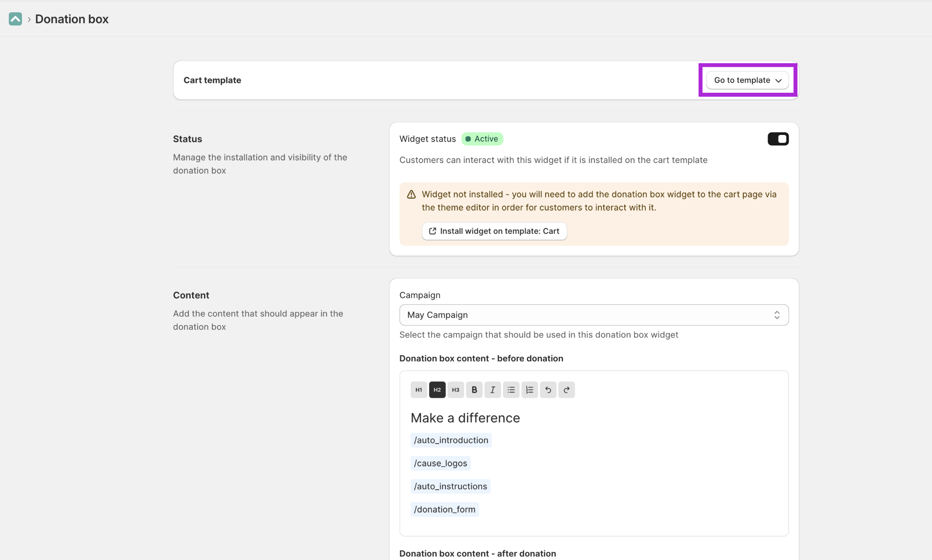Disable the widget status switch
This screenshot has height=560, width=932.
pyautogui.click(x=778, y=139)
